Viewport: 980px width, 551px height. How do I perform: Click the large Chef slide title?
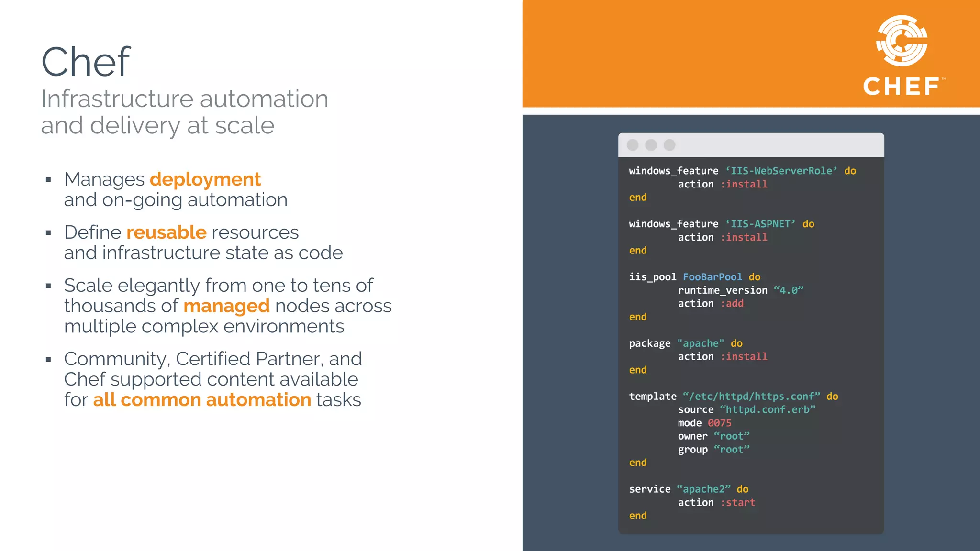(x=86, y=62)
